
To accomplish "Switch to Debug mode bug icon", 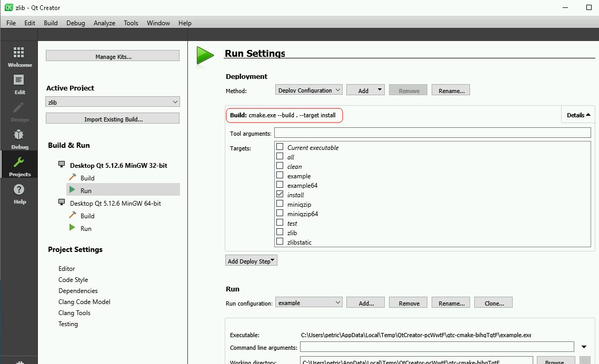I will click(19, 135).
